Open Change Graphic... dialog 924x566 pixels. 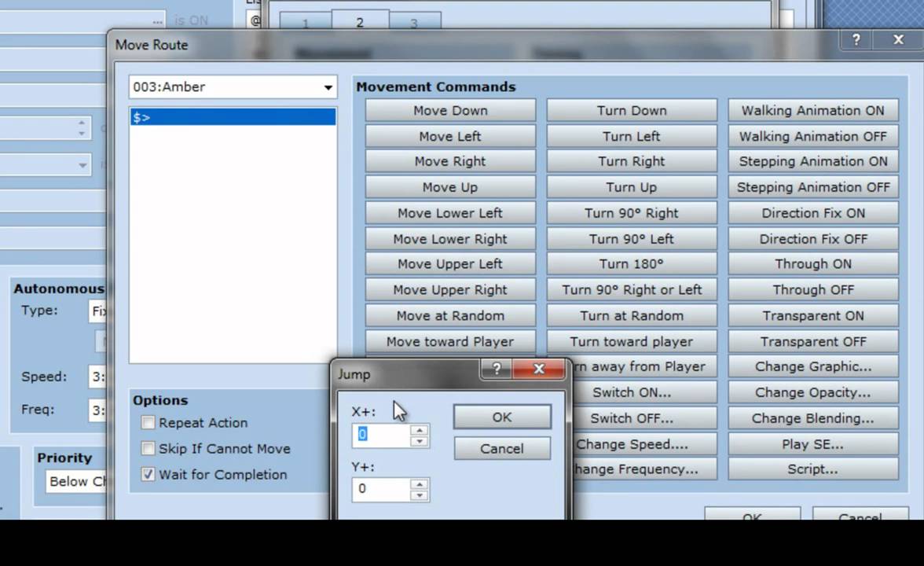(813, 366)
